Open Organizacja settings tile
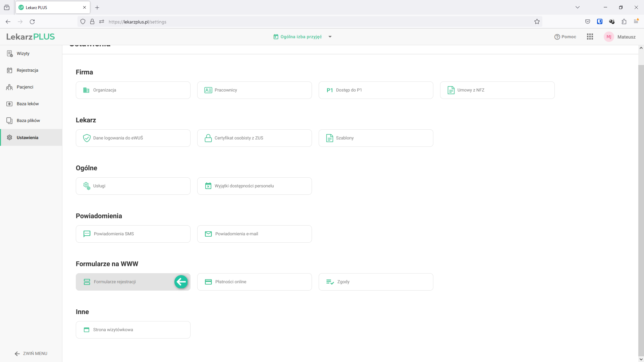The image size is (644, 362). pos(133,90)
